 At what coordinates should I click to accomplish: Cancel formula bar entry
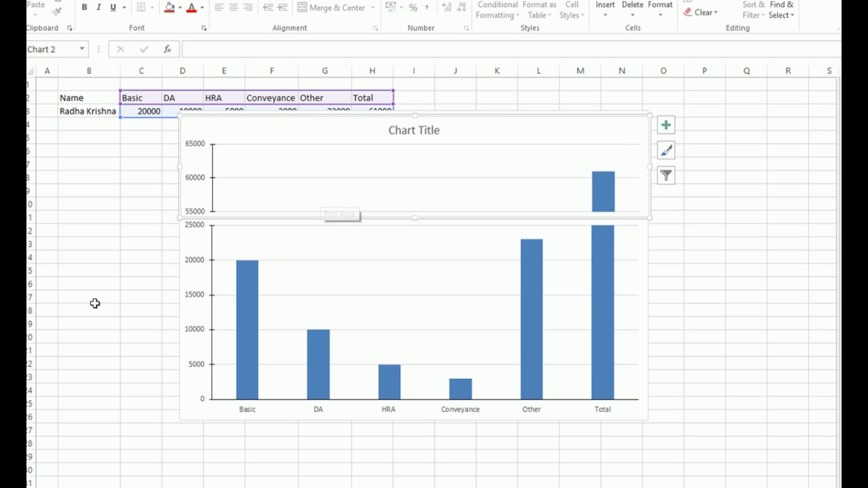click(121, 49)
